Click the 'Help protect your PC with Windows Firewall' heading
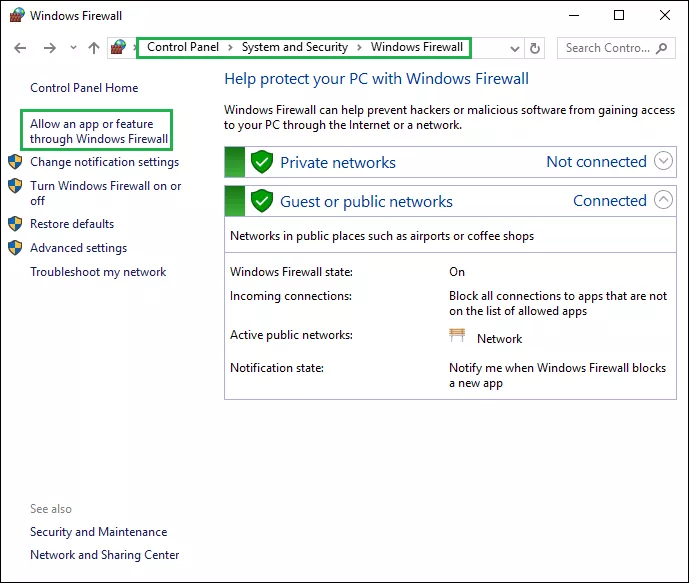The width and height of the screenshot is (689, 583). (x=377, y=79)
